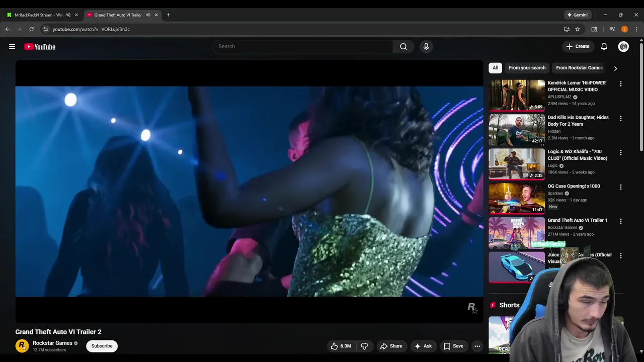Click the Rockstar watermark in the player
Image resolution: width=644 pixels, height=362 pixels.
[x=472, y=308]
